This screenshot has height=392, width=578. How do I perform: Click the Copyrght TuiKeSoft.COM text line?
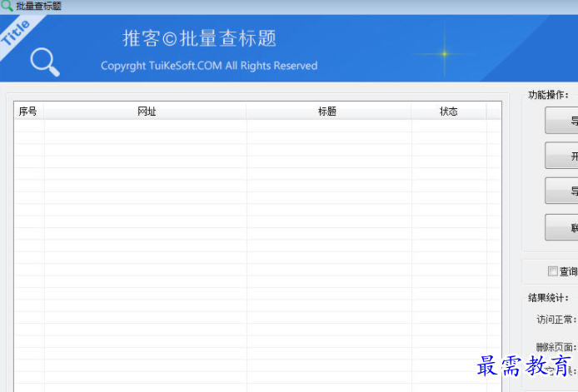209,66
